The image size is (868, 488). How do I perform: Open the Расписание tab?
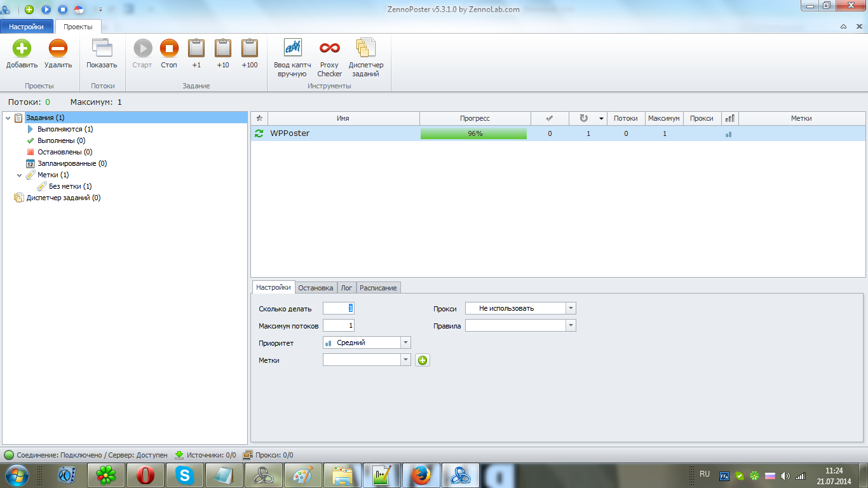[x=378, y=288]
